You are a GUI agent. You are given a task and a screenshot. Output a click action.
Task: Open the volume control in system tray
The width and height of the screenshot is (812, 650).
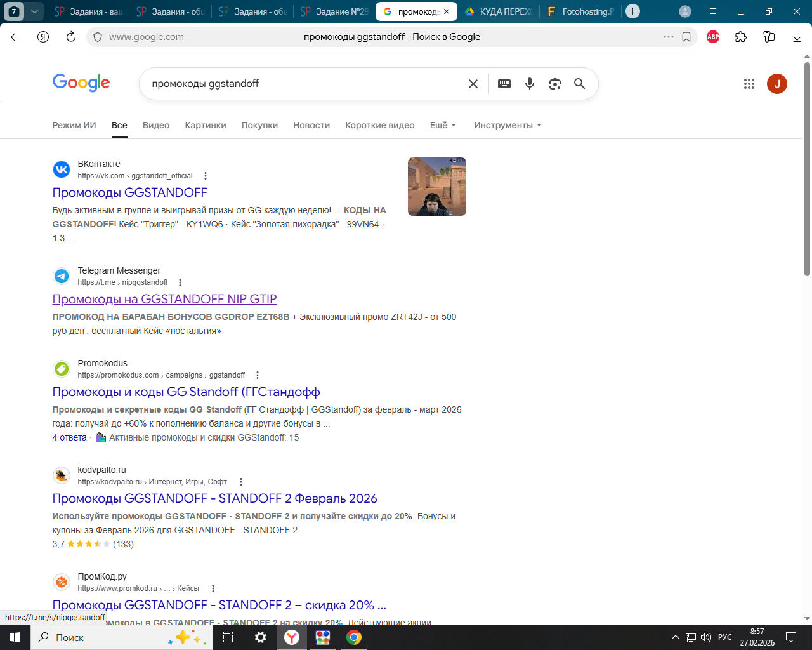(x=706, y=637)
